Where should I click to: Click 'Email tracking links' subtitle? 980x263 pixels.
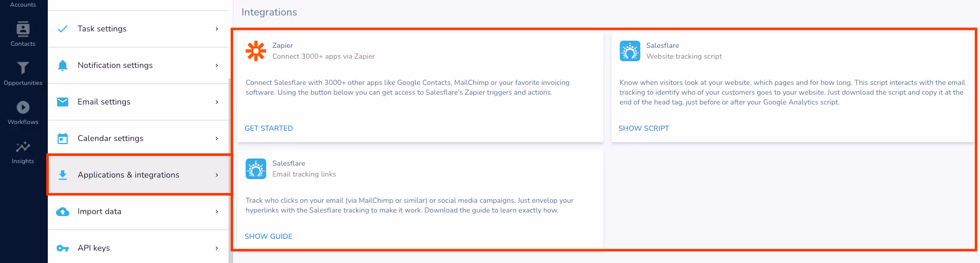click(x=304, y=174)
